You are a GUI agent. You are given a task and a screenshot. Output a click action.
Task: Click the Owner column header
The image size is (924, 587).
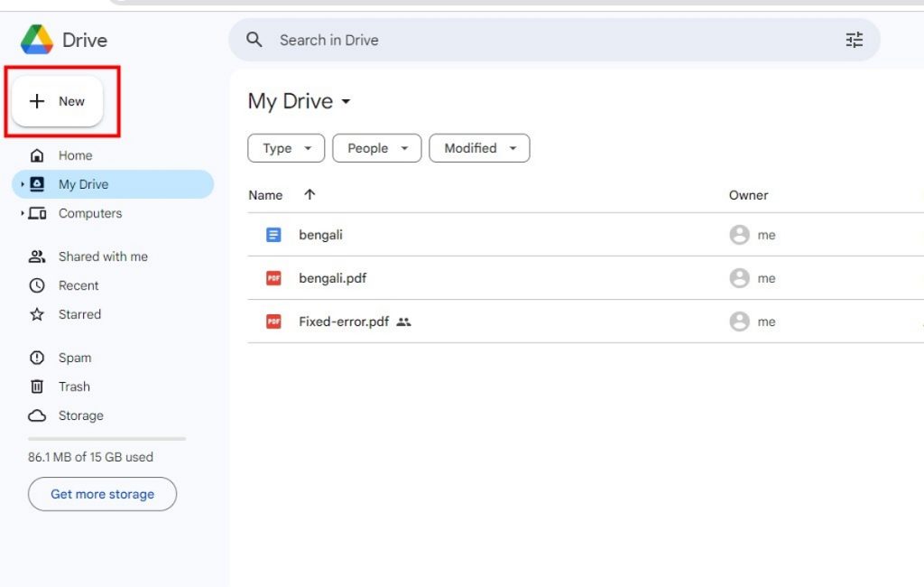748,195
